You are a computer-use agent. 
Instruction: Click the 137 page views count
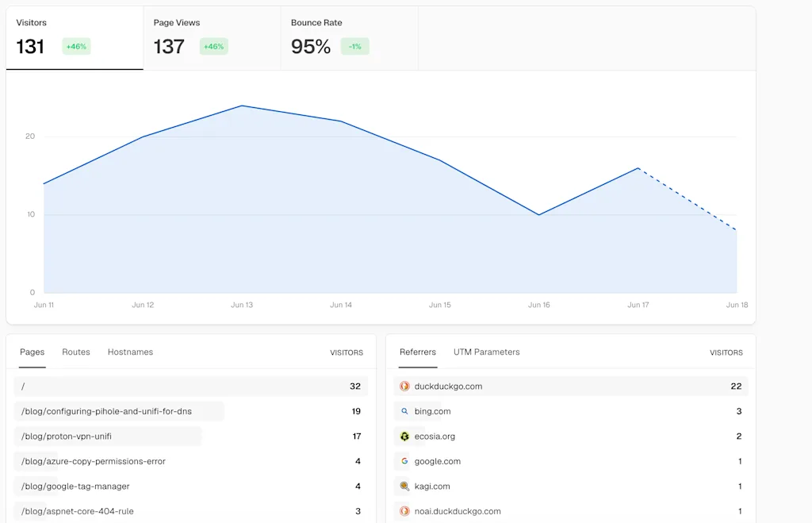click(x=169, y=47)
